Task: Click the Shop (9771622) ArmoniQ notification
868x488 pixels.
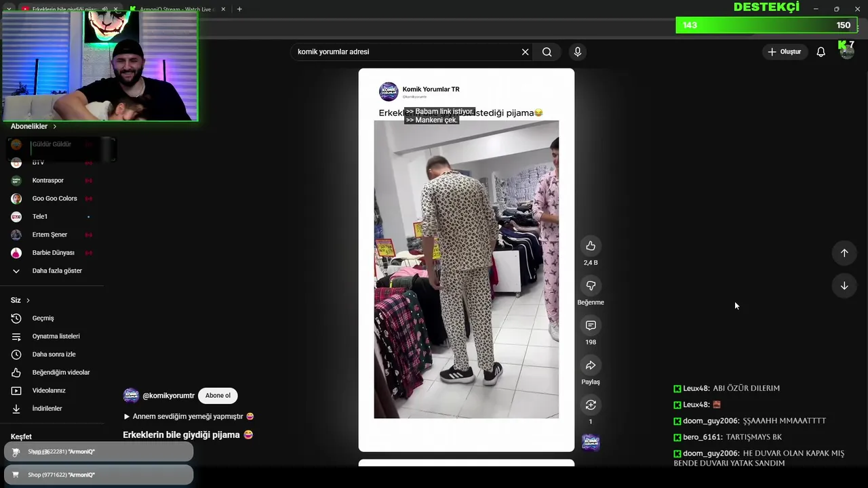Action: tap(99, 475)
